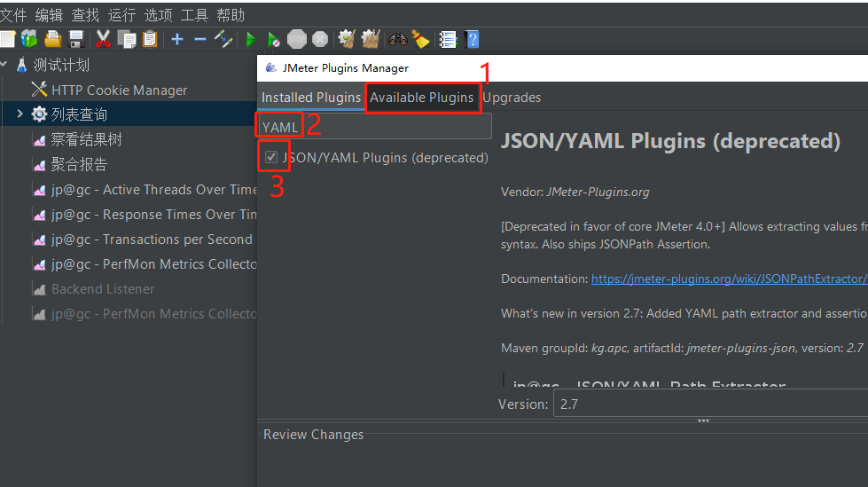Click the Cut scissors icon

[x=103, y=39]
